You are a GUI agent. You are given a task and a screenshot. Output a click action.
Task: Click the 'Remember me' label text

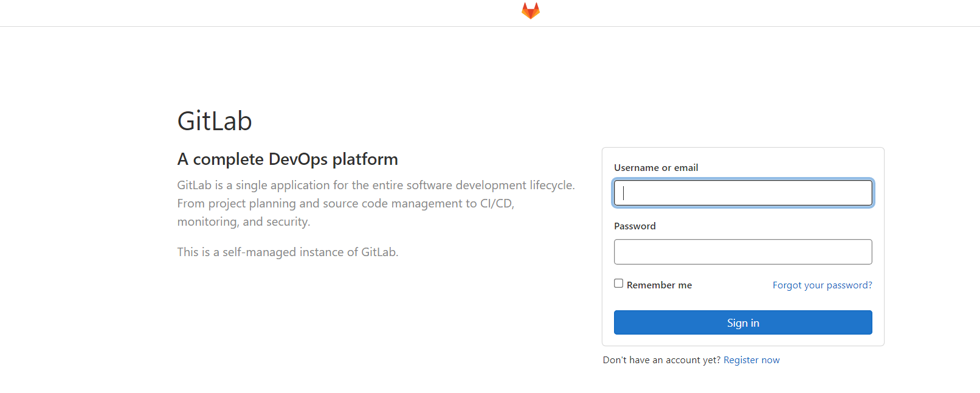pyautogui.click(x=659, y=285)
